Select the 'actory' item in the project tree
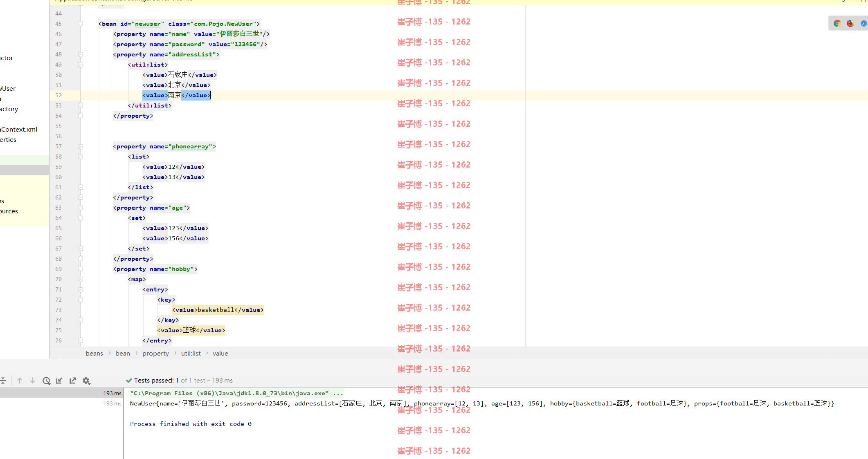This screenshot has height=459, width=868. (x=9, y=109)
